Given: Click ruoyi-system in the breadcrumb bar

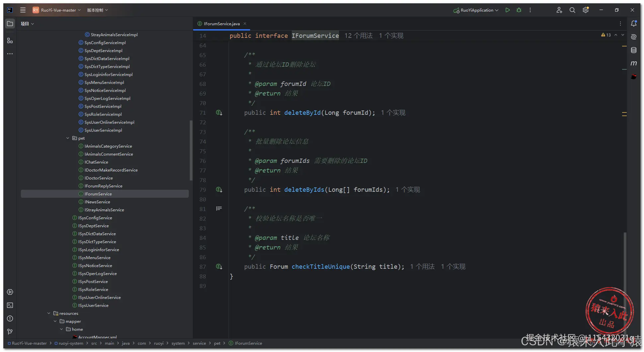Looking at the screenshot, I should [x=71, y=343].
